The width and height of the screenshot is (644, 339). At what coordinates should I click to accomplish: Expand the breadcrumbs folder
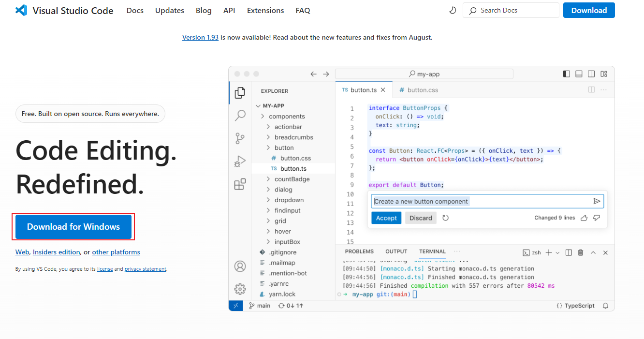(268, 137)
